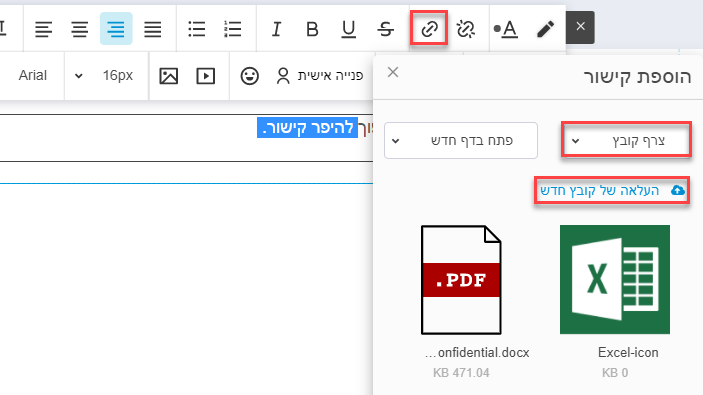Apply bold formatting
The width and height of the screenshot is (703, 395).
pyautogui.click(x=312, y=29)
